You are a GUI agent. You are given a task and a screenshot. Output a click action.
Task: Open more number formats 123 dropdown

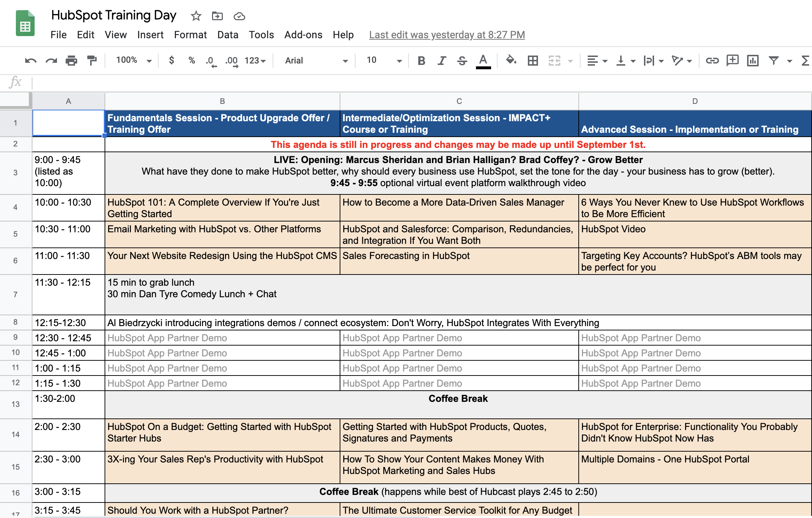click(x=255, y=61)
